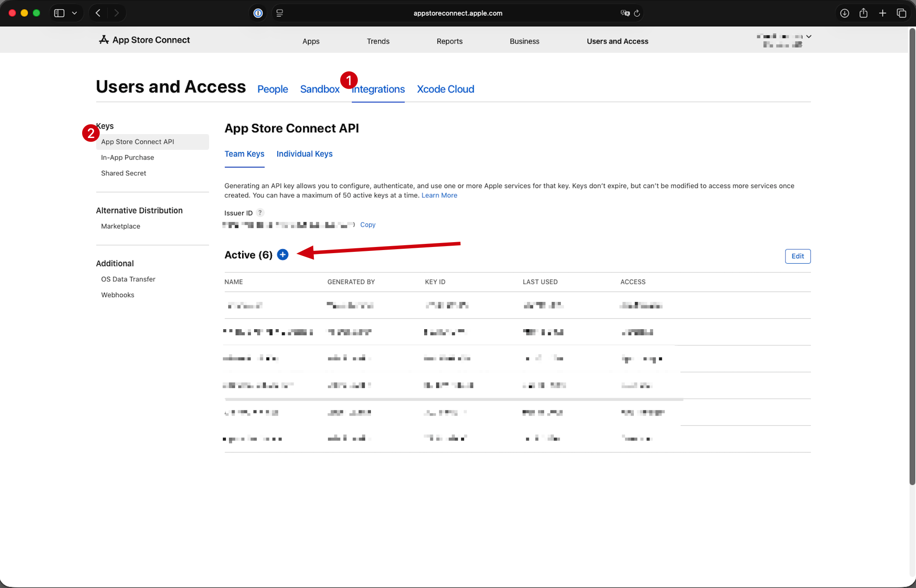Open the account menu dropdown
916x588 pixels.
[784, 40]
